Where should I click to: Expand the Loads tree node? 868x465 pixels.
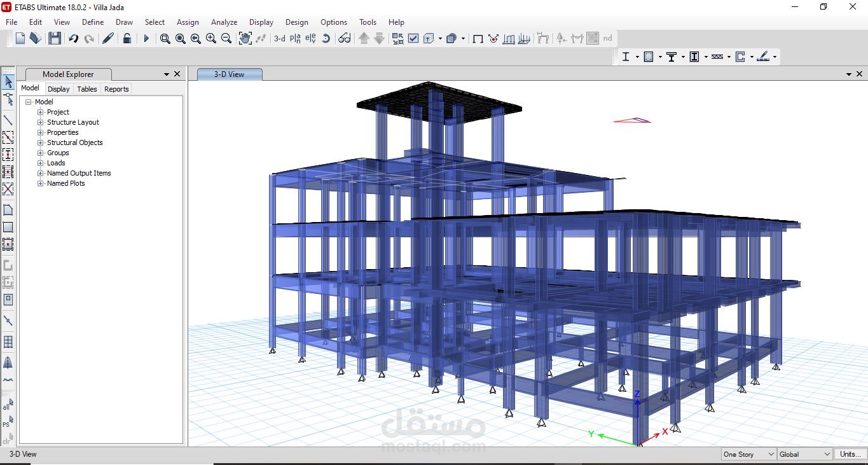pyautogui.click(x=41, y=163)
